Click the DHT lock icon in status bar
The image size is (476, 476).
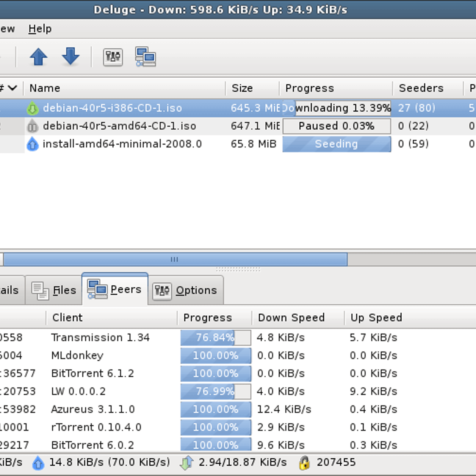tap(304, 463)
